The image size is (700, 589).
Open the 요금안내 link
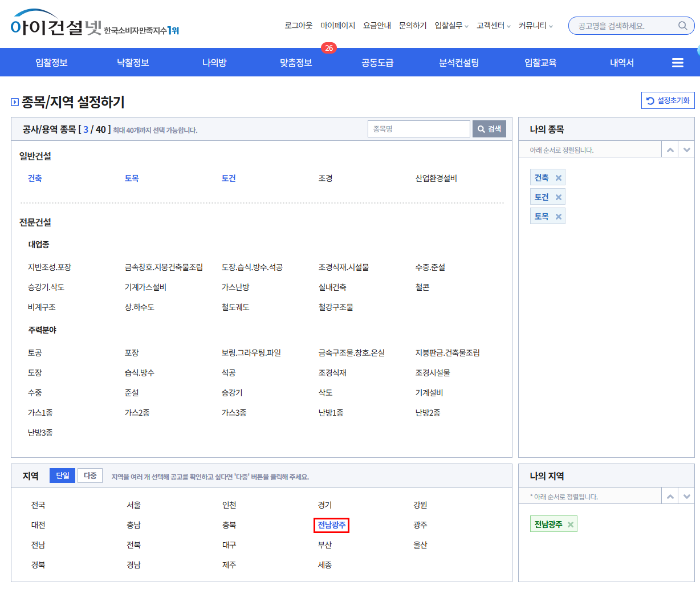coord(377,26)
